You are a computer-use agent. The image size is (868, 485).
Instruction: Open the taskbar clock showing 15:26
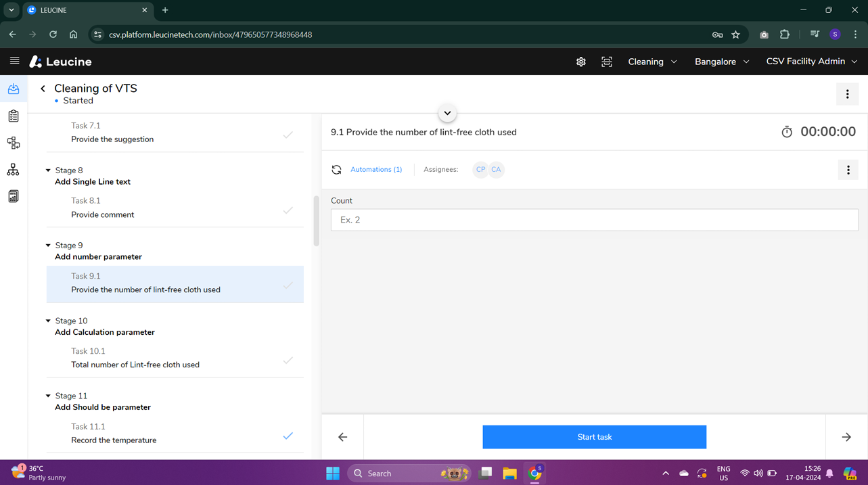tap(803, 473)
